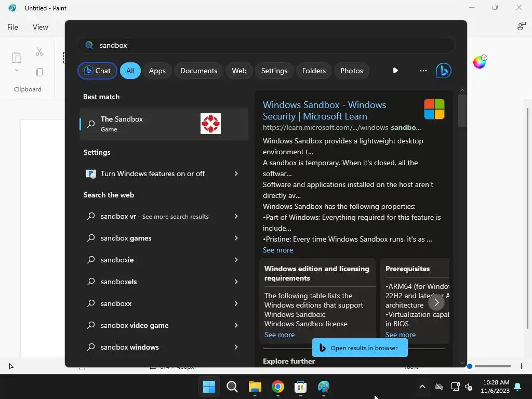Image resolution: width=532 pixels, height=399 pixels.
Task: Click the Microsoft logo in the preview pane
Action: tap(434, 109)
